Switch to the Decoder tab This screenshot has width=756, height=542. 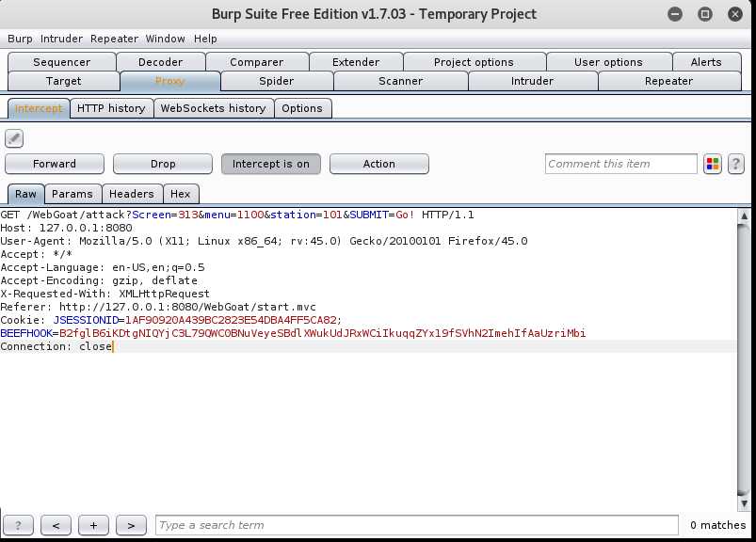pos(161,62)
